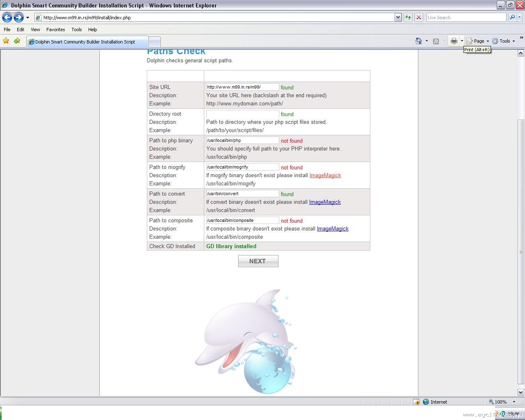Click the Site URL input field

coord(242,87)
